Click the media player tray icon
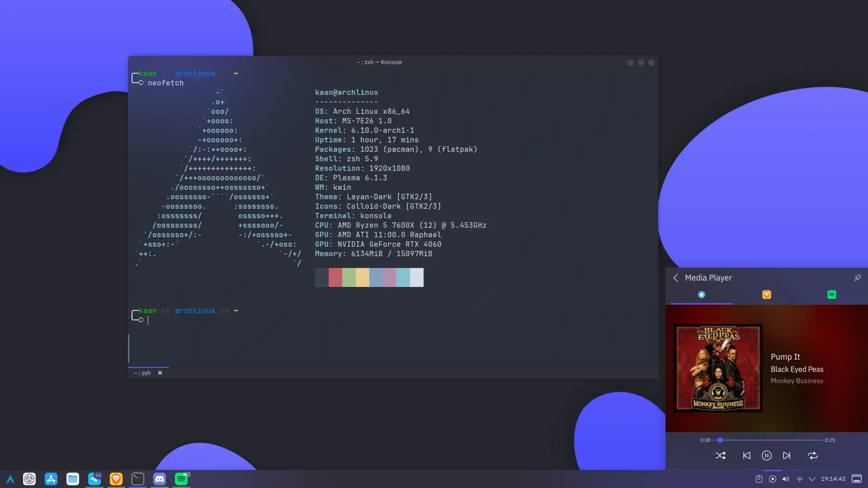The height and width of the screenshot is (488, 868). pyautogui.click(x=773, y=479)
